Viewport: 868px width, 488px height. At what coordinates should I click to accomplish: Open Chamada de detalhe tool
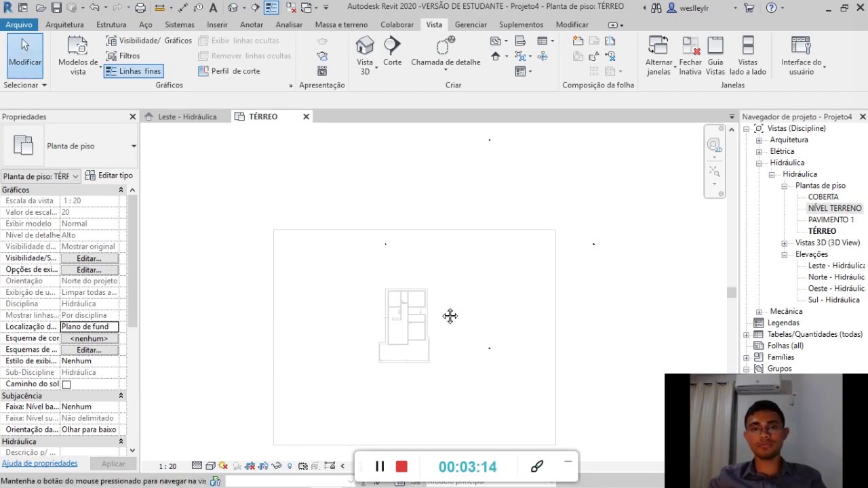coord(446,53)
